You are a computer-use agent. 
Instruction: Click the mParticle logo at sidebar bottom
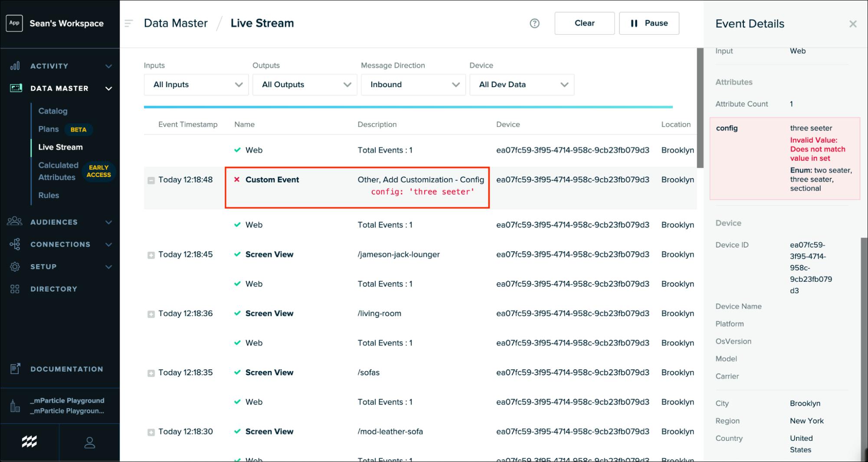pos(29,442)
